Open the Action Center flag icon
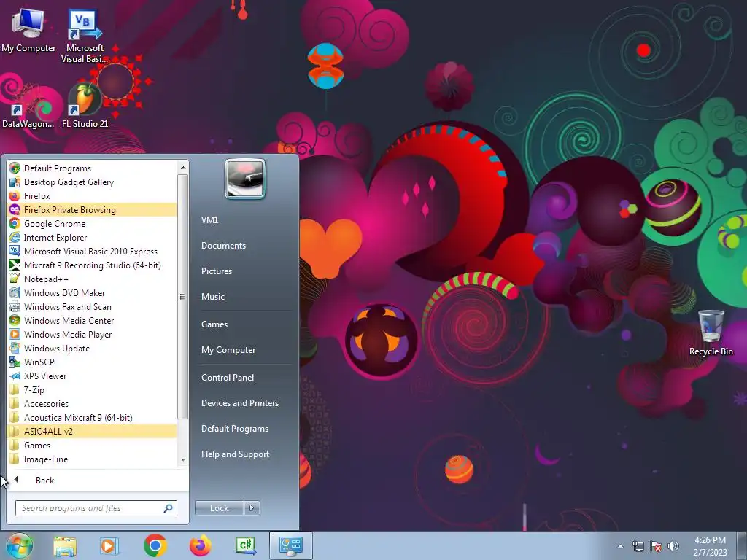This screenshot has width=747, height=560. (656, 546)
